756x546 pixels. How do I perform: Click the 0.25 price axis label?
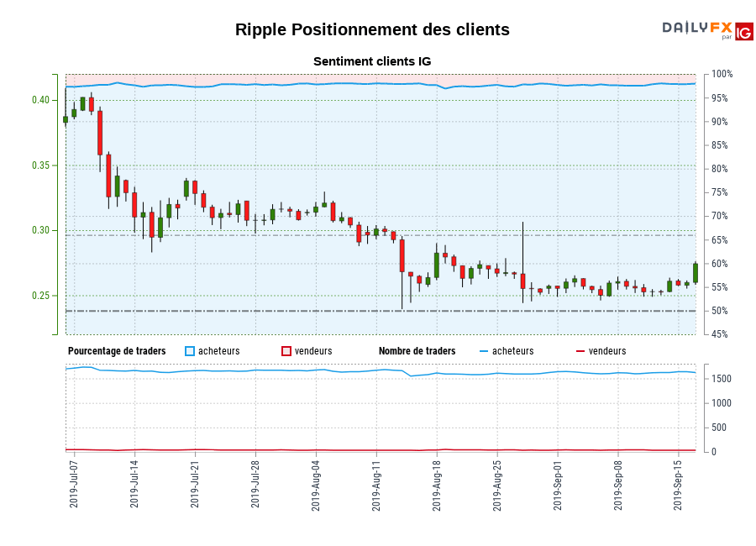41,296
